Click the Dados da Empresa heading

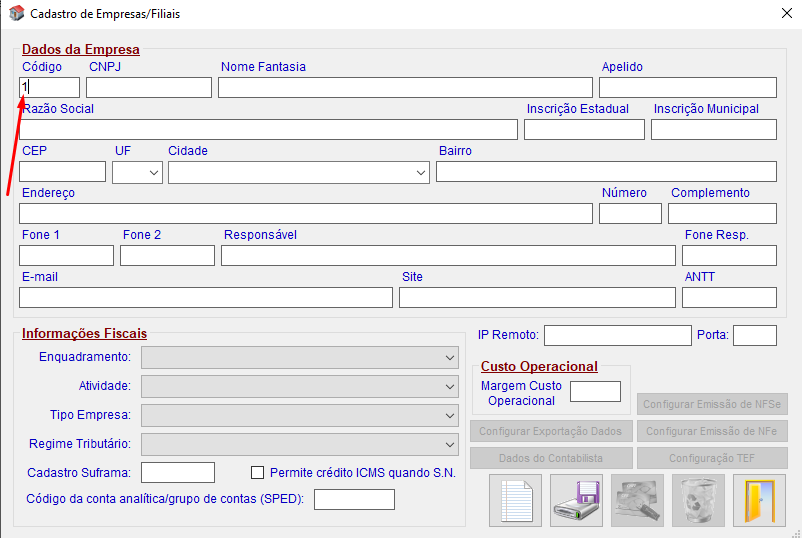pyautogui.click(x=80, y=49)
